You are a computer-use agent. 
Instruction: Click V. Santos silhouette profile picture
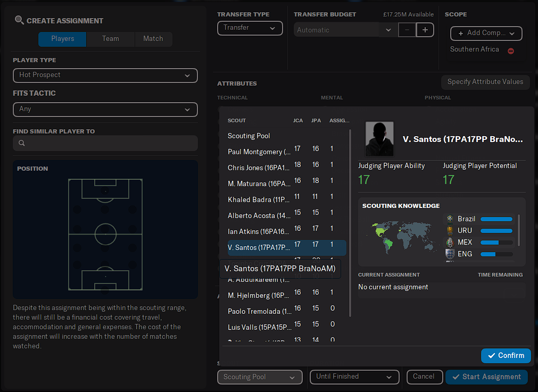(379, 138)
